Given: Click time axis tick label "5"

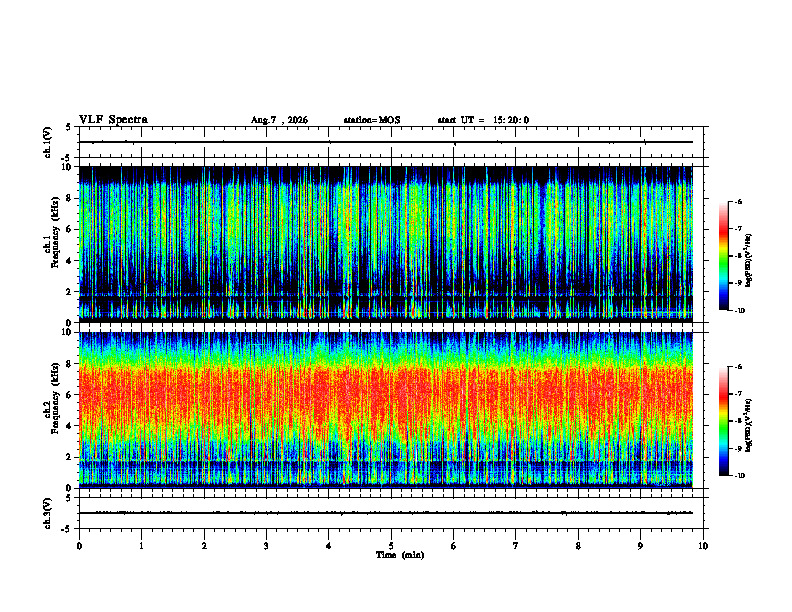Looking at the screenshot, I should pos(391,546).
